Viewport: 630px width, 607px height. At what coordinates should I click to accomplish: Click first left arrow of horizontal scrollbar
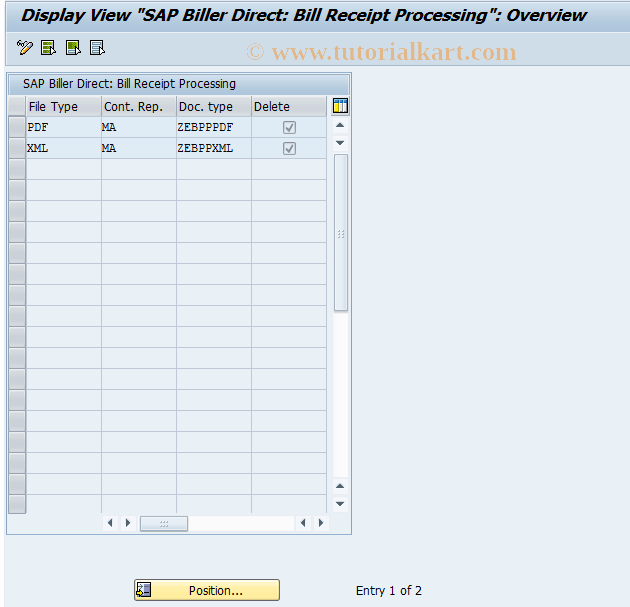point(110,523)
